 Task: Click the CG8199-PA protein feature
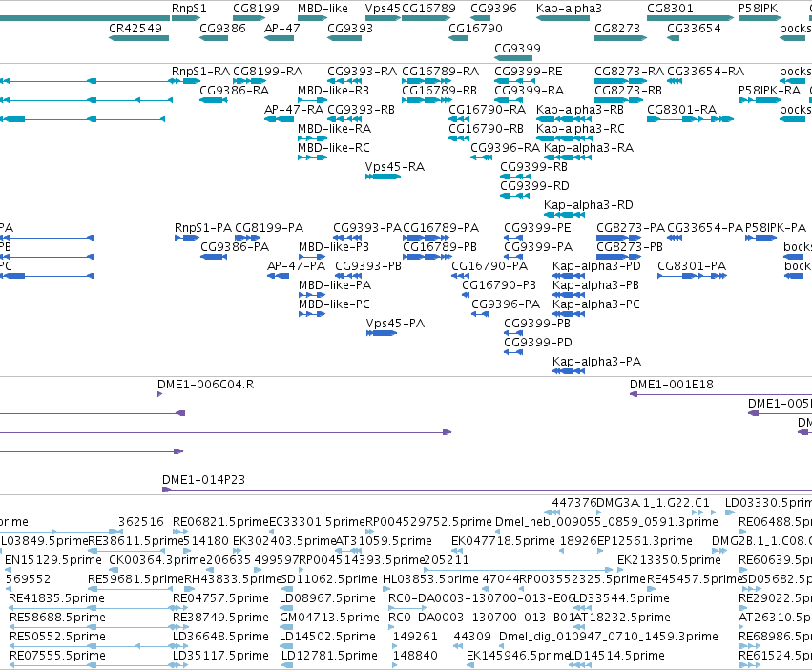pos(247,238)
